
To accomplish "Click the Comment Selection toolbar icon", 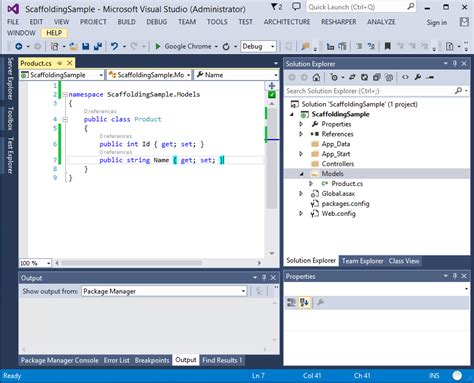I will [359, 46].
